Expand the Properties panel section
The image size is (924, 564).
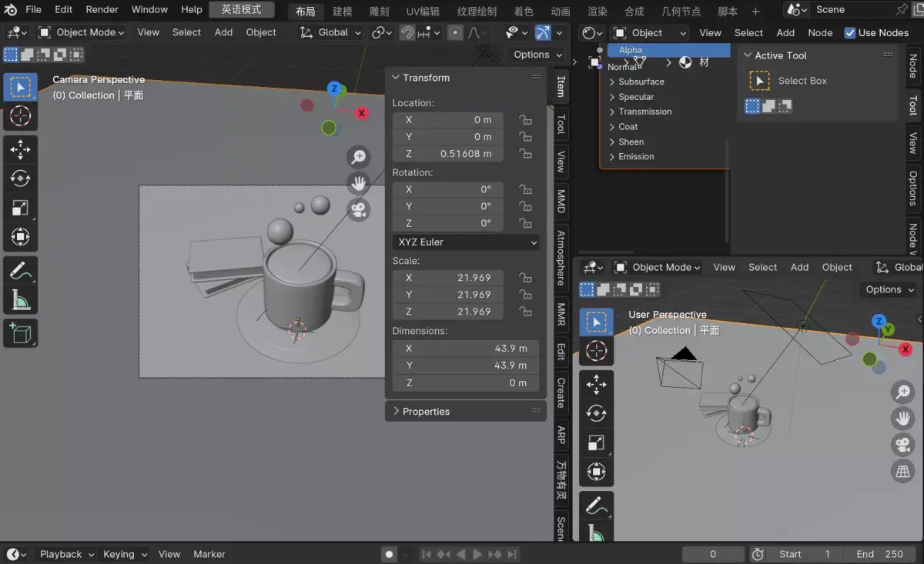point(465,411)
